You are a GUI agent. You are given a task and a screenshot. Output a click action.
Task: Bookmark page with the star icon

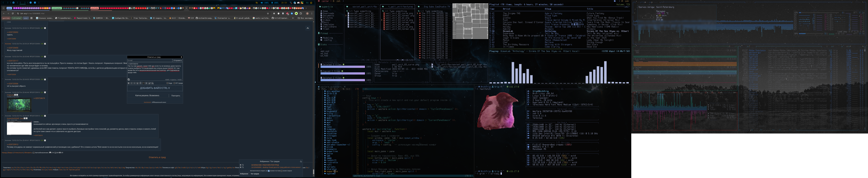click(268, 13)
